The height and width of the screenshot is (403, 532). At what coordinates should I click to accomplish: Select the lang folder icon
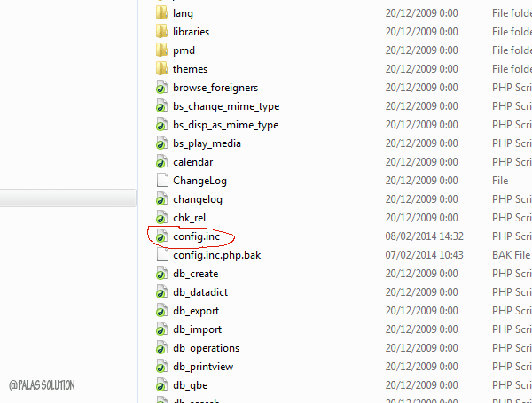(x=162, y=13)
